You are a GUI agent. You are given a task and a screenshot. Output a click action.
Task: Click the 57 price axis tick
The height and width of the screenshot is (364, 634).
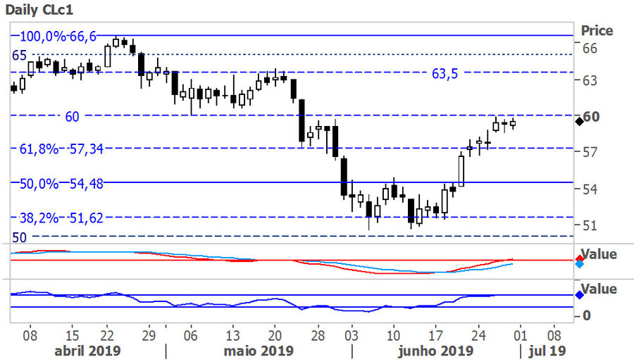590,152
